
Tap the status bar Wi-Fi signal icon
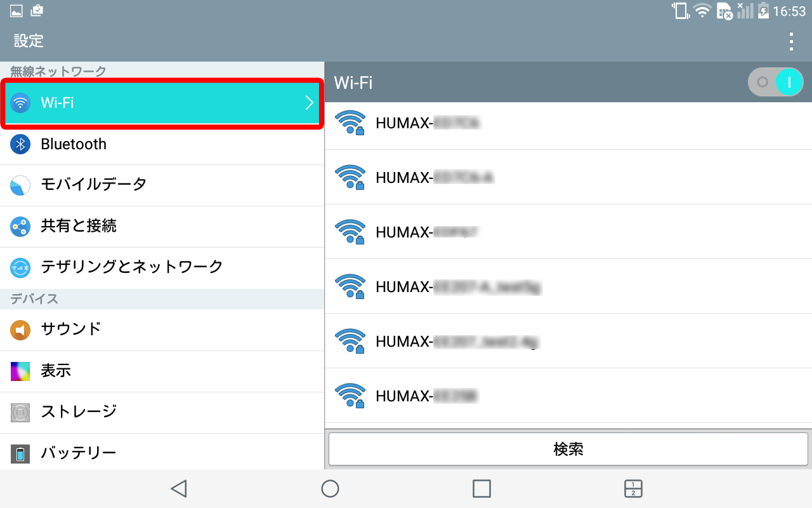point(702,10)
